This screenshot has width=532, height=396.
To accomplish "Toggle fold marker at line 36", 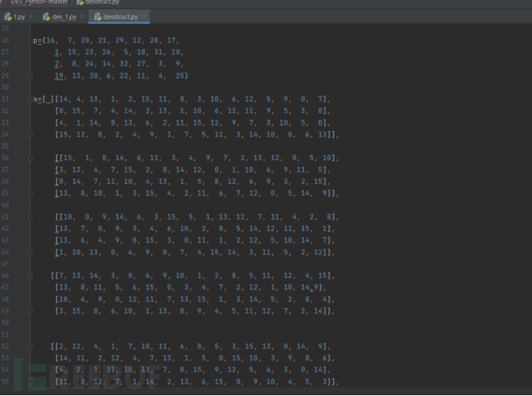I will coord(29,158).
